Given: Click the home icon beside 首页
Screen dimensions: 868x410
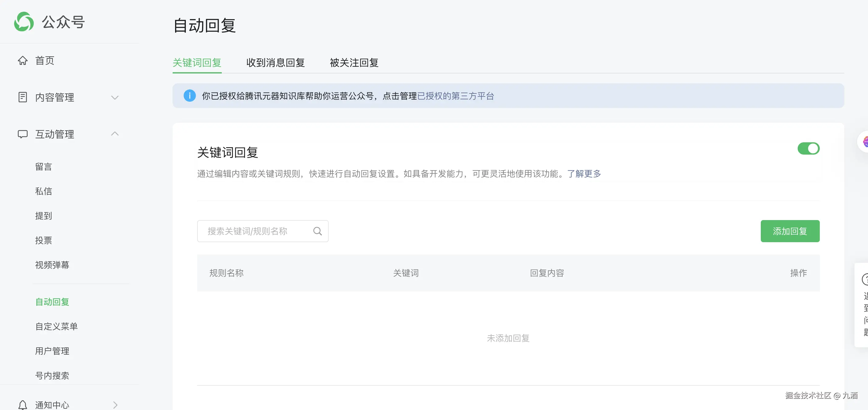Looking at the screenshot, I should tap(23, 60).
